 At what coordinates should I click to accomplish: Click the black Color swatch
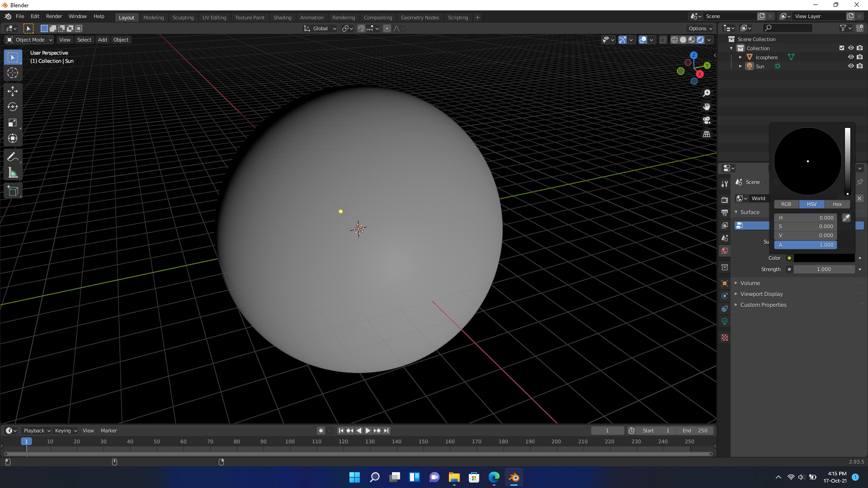point(824,258)
